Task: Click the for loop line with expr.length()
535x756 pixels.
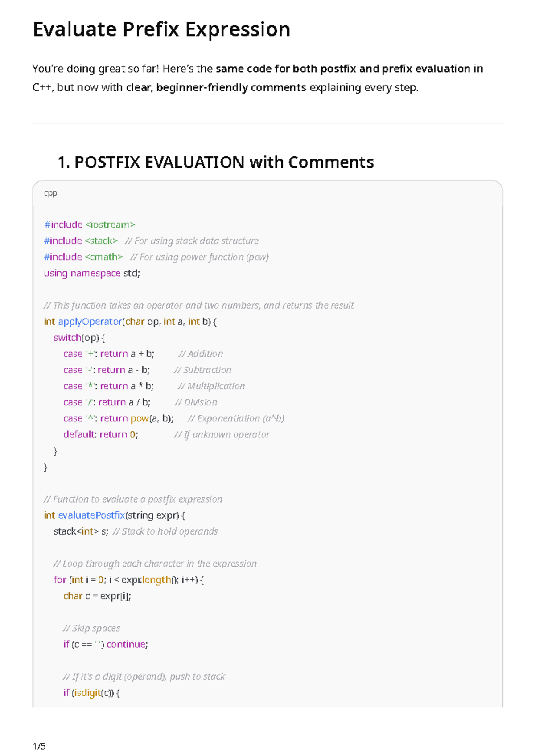Action: [128, 580]
